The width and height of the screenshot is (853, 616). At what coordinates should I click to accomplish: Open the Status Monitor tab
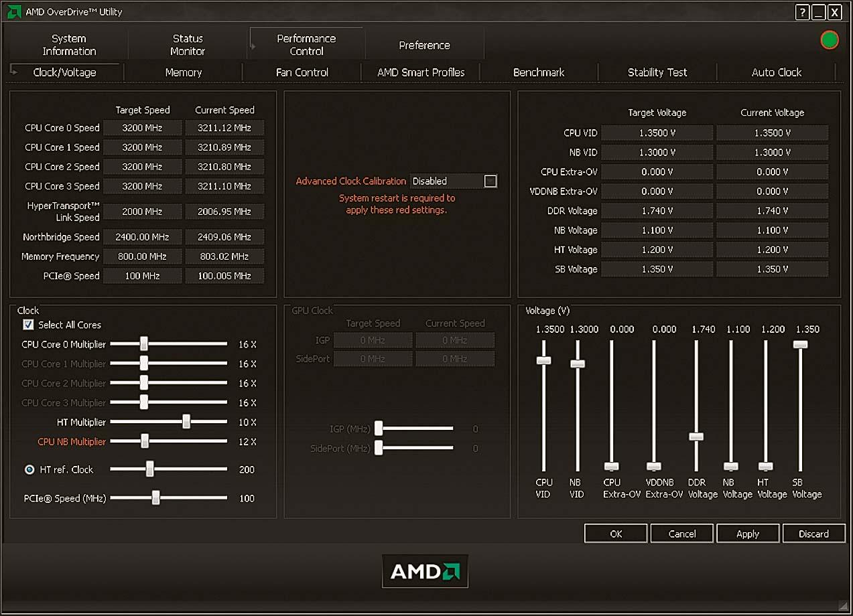point(188,45)
